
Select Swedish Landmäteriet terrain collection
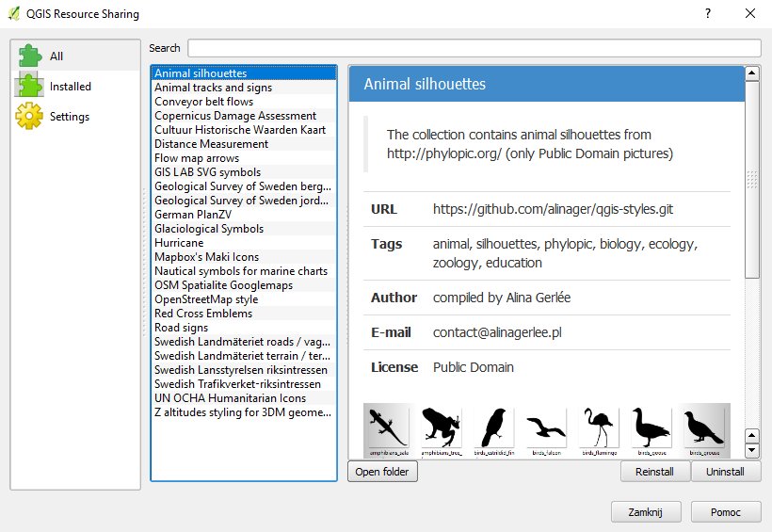tap(244, 356)
